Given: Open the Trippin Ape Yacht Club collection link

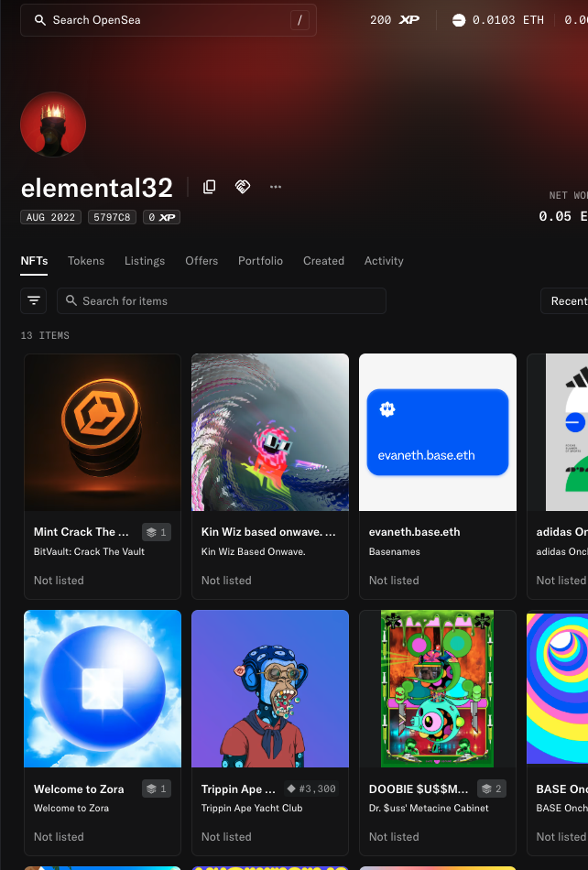Looking at the screenshot, I should click(x=251, y=808).
